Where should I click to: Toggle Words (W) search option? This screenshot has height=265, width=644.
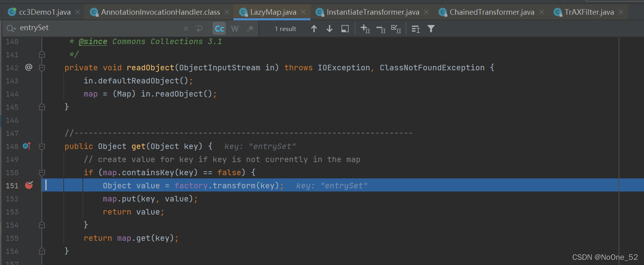click(x=235, y=29)
